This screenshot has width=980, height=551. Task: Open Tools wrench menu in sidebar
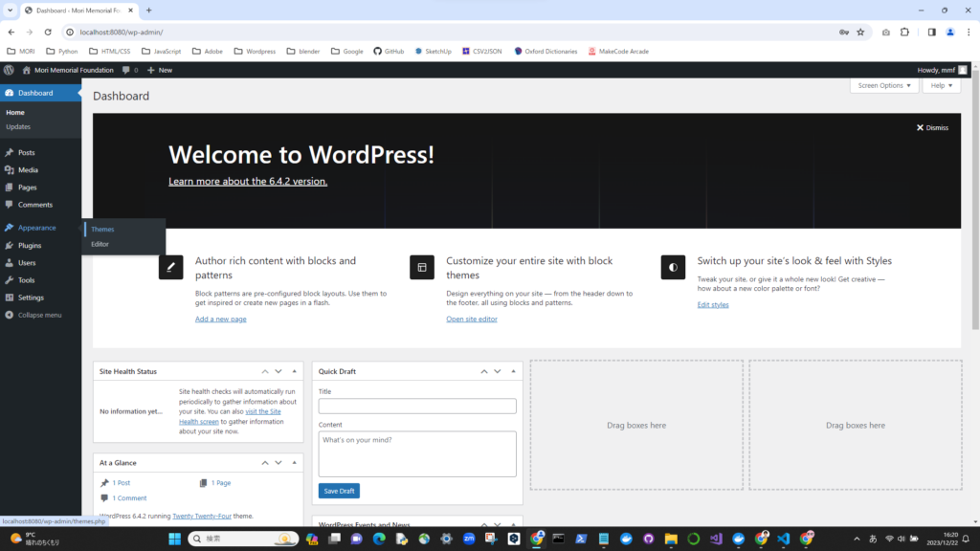[x=9, y=280]
